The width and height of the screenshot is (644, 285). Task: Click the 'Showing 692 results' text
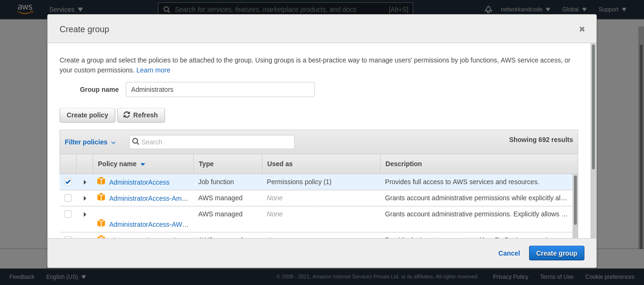tap(541, 140)
